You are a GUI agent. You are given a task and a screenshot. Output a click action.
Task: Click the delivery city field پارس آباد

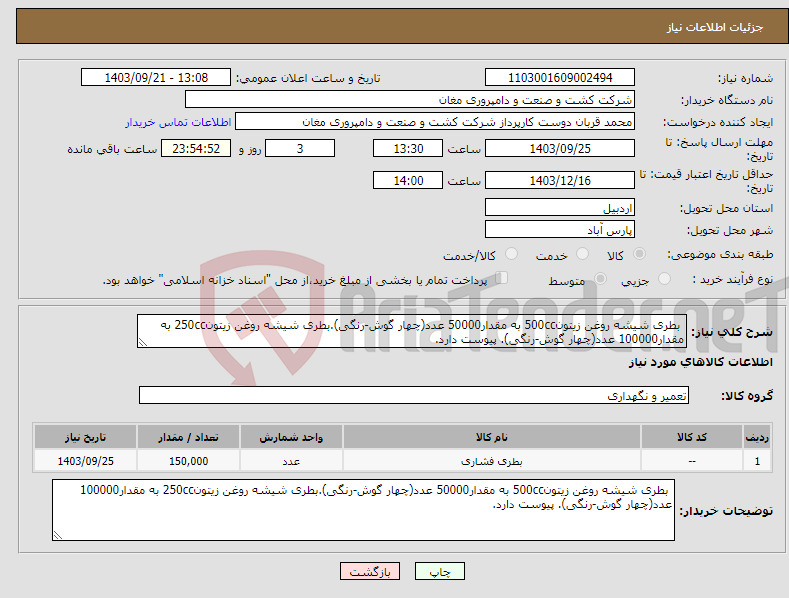pos(560,230)
